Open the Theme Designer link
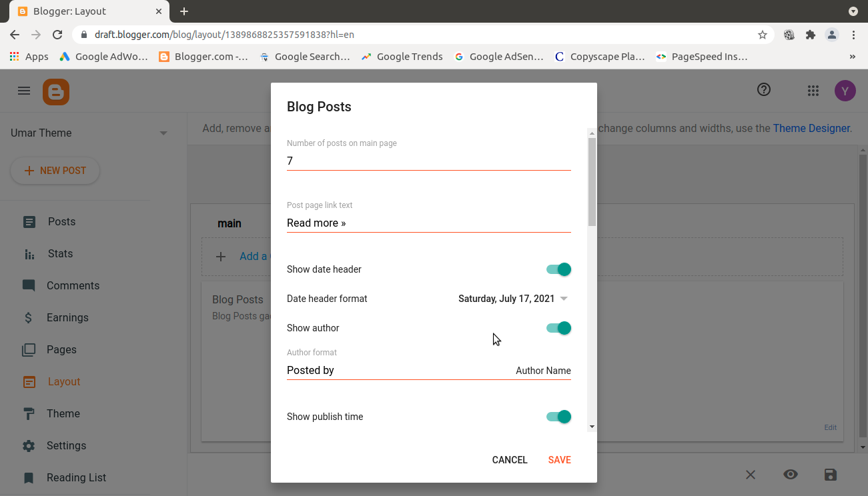The width and height of the screenshot is (868, 496). click(811, 128)
